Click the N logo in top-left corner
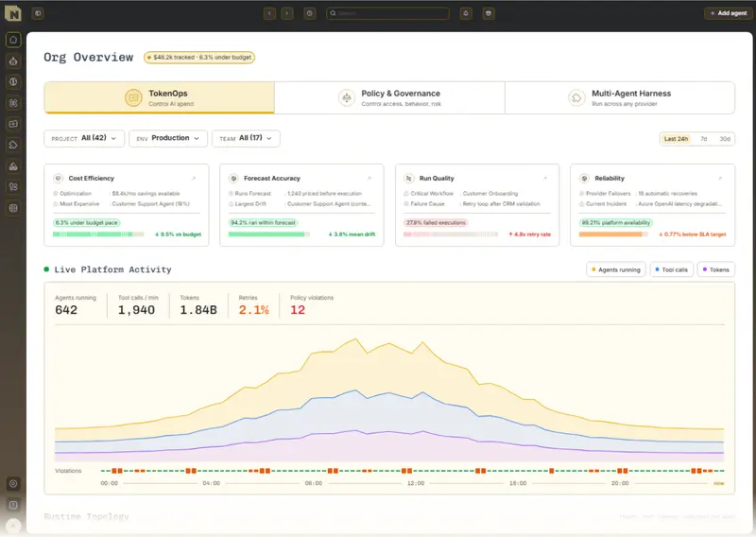Screen dimensions: 756x537 point(13,13)
